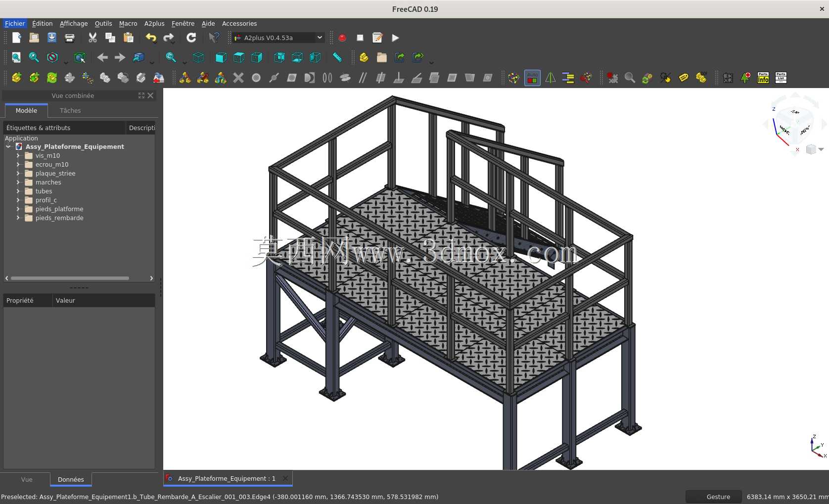Click the model tree horizontal scrollbar
The image size is (829, 504).
pyautogui.click(x=70, y=278)
